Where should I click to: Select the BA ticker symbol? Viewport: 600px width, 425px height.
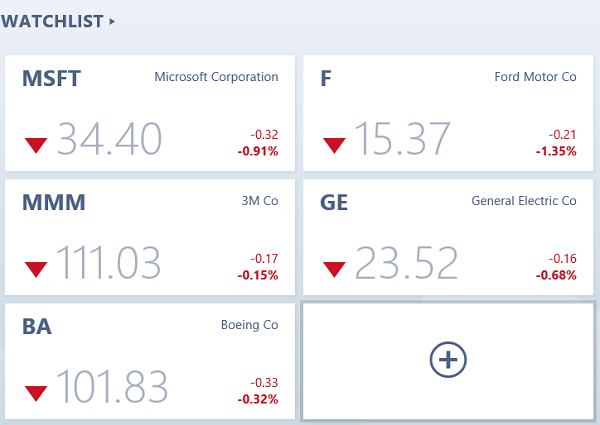37,326
